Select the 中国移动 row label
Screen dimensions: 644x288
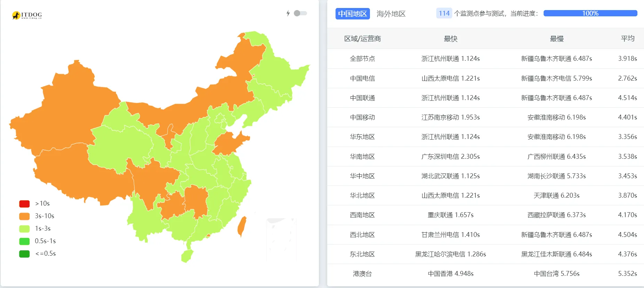point(362,117)
